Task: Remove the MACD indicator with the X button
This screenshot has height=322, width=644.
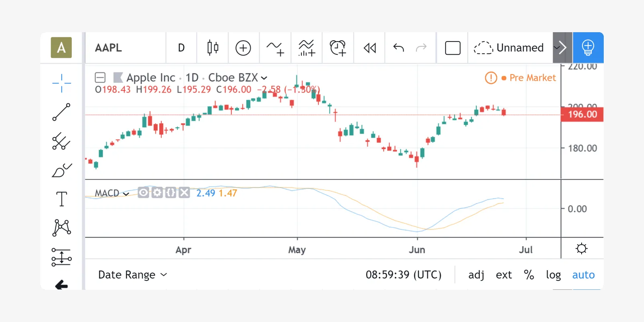Action: tap(184, 193)
